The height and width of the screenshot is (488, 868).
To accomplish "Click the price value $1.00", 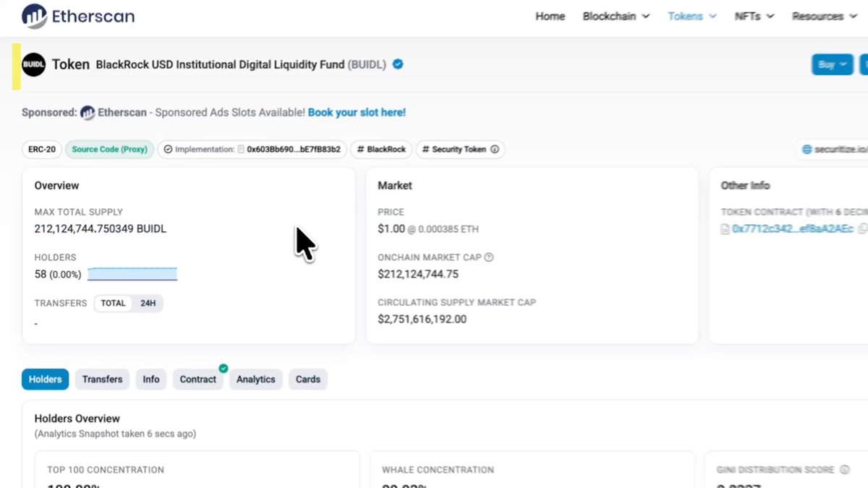I will click(391, 229).
